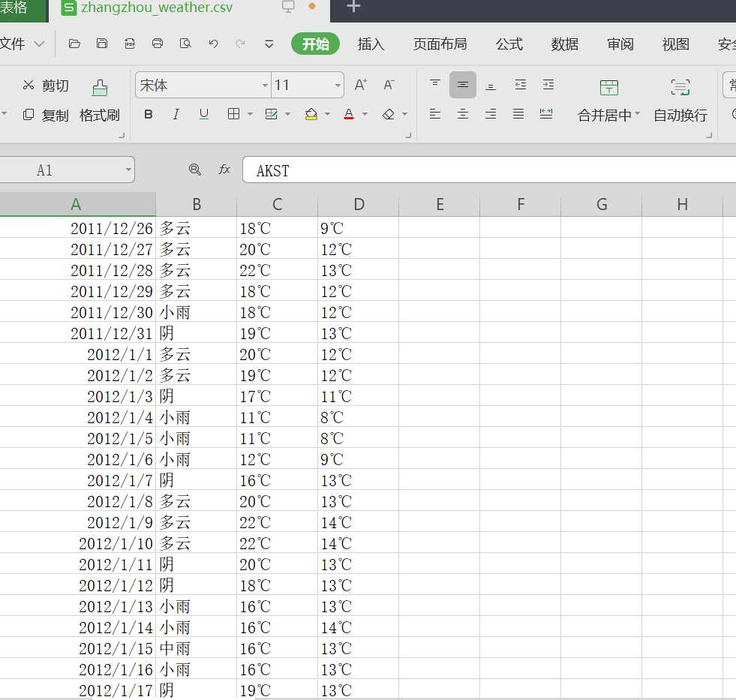This screenshot has width=736, height=700.
Task: Click the Merge and Center (合并居中) button
Action: (608, 101)
